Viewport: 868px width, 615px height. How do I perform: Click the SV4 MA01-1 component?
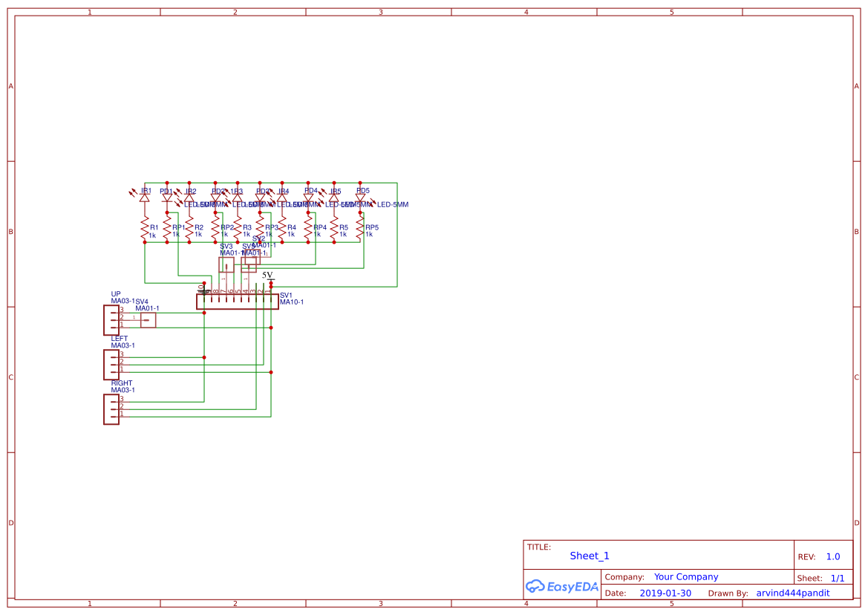[x=148, y=320]
